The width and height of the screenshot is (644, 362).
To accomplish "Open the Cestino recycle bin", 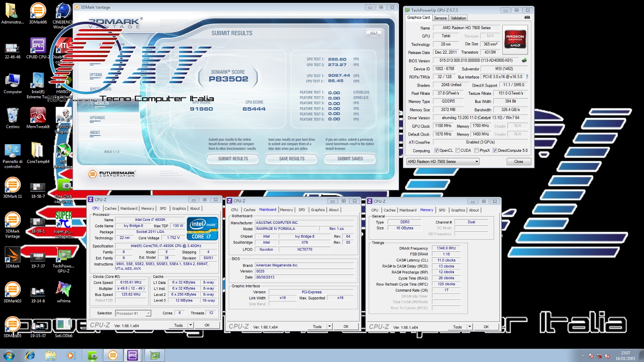I will click(x=12, y=118).
